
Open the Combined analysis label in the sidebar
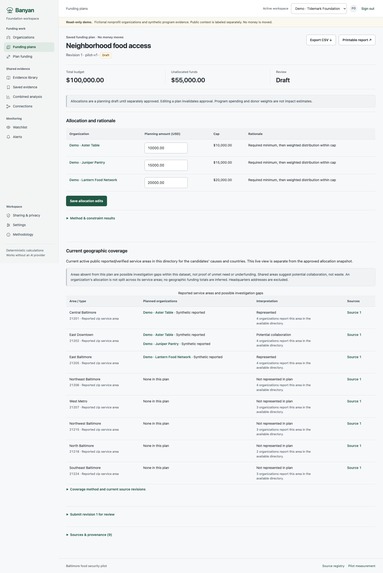pos(27,96)
